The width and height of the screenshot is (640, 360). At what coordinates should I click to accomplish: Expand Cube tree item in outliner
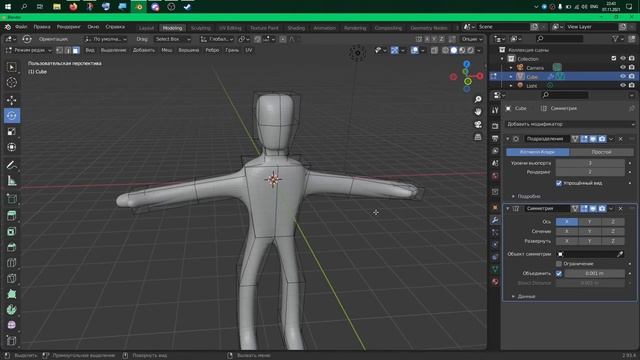[511, 77]
